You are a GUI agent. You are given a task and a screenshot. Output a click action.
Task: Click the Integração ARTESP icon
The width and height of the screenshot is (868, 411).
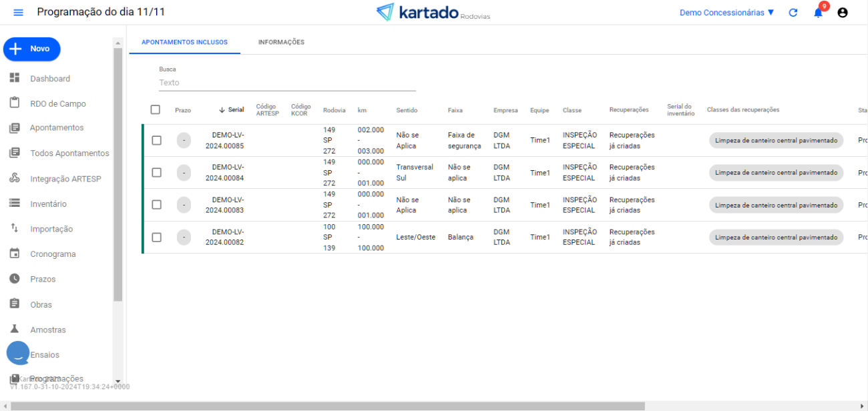(15, 178)
